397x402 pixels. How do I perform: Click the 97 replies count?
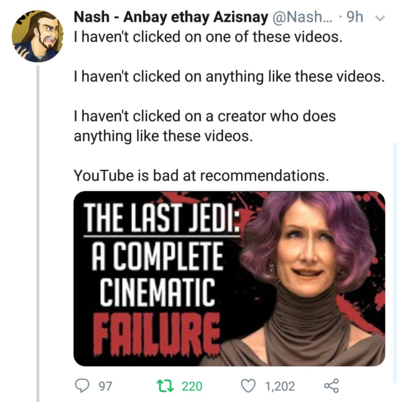point(105,386)
